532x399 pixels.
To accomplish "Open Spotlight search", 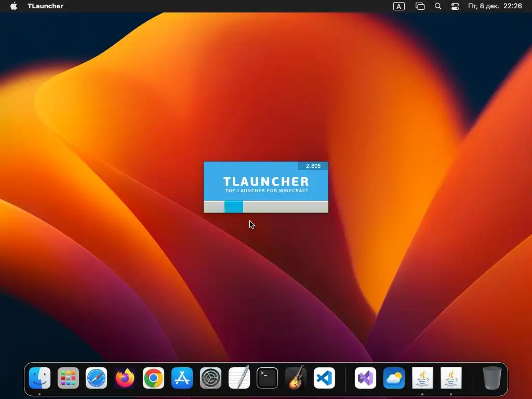I will [x=438, y=6].
